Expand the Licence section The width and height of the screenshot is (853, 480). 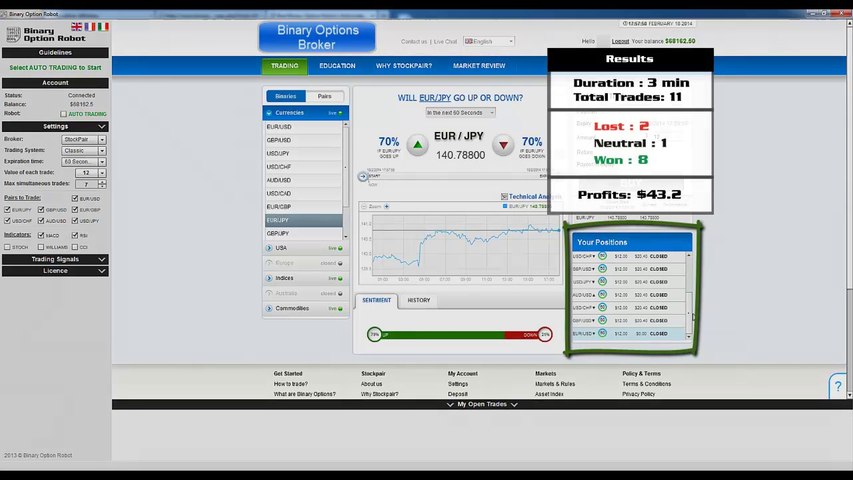tap(55, 270)
